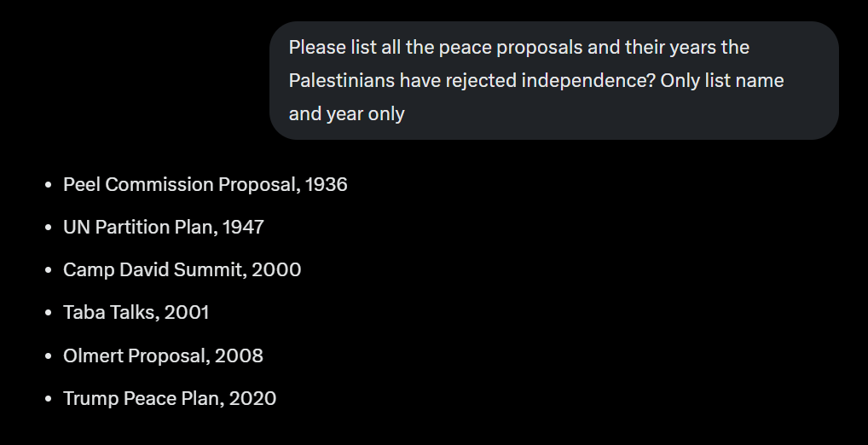Click the bullet before Taba Talks
Image resolution: width=868 pixels, height=445 pixels.
tap(48, 313)
